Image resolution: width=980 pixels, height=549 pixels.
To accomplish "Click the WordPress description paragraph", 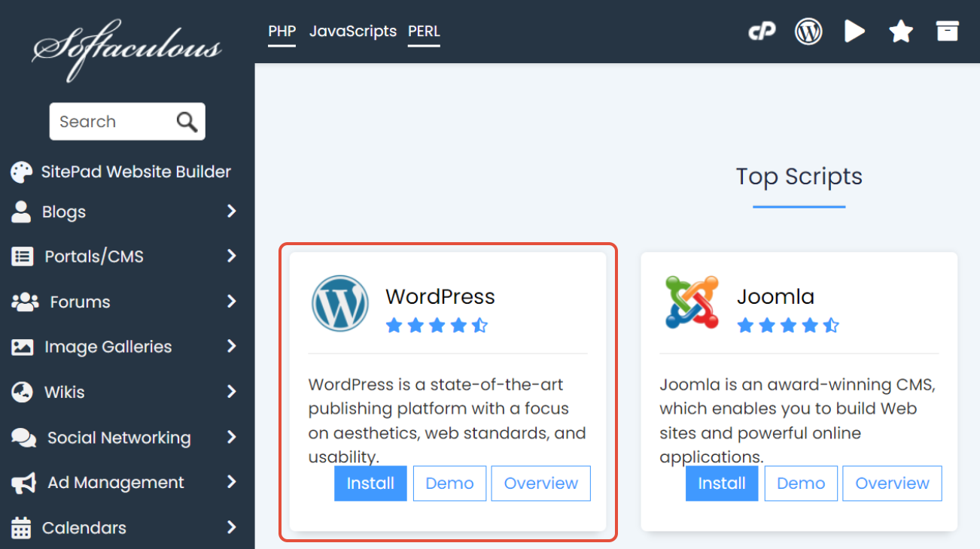I will tap(448, 420).
